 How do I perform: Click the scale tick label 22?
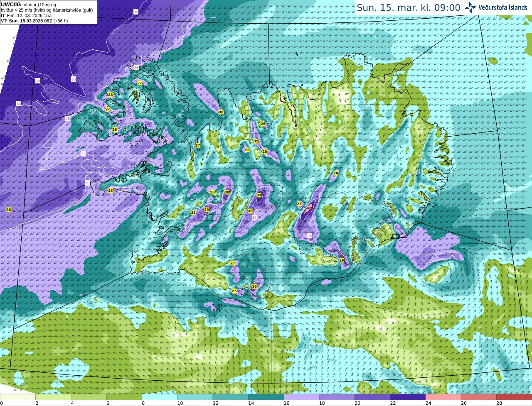[393, 403]
